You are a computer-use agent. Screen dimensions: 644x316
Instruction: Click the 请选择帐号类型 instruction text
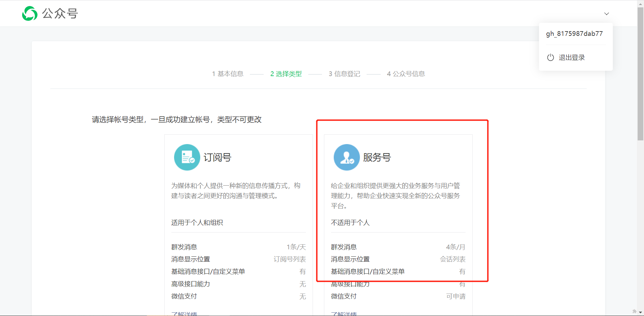click(177, 120)
